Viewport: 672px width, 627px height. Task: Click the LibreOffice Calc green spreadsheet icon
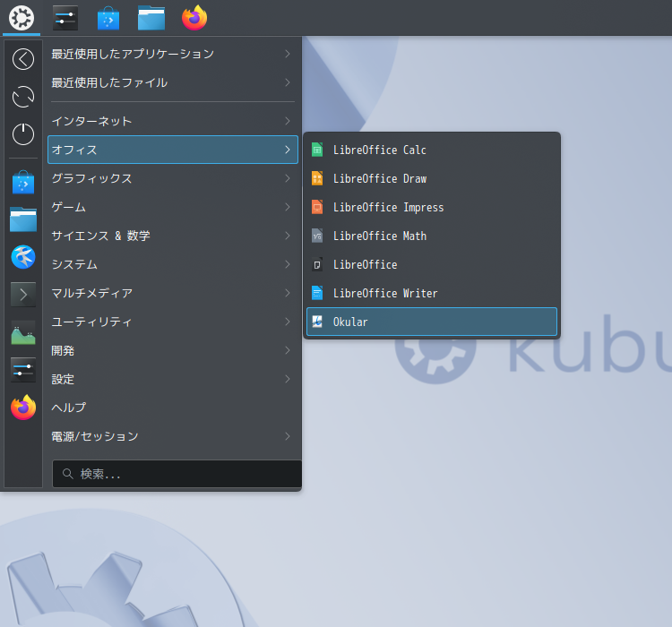317,150
